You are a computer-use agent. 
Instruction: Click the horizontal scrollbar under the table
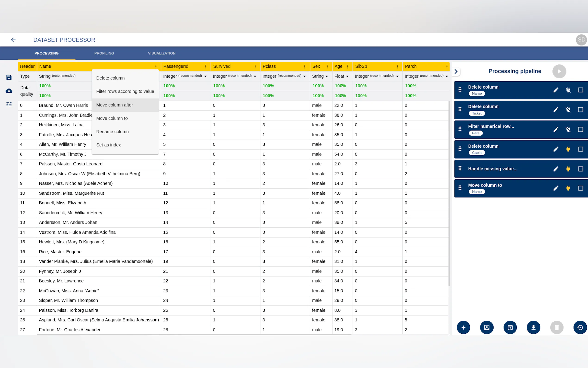(x=194, y=334)
